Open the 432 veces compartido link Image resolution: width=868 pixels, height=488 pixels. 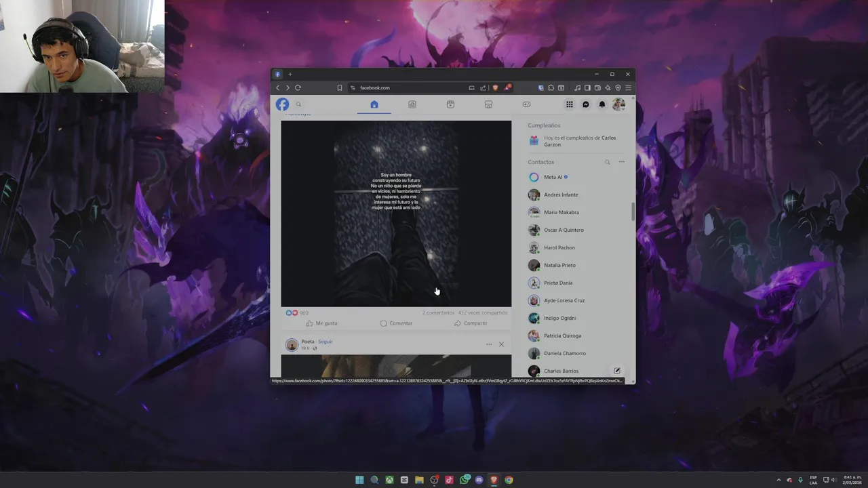click(483, 312)
